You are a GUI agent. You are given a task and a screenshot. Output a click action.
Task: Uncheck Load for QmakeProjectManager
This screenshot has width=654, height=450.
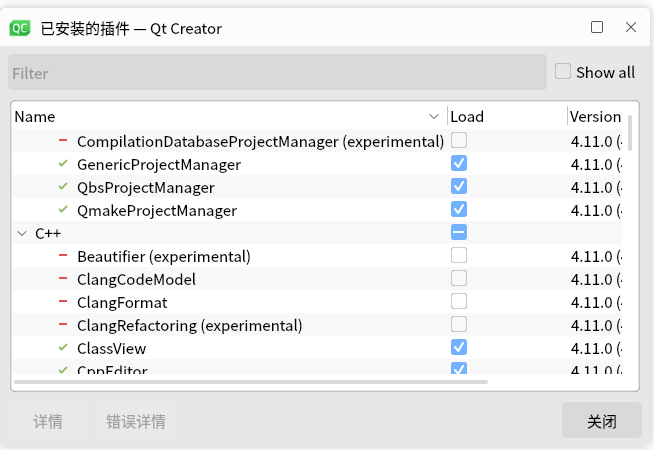(459, 209)
